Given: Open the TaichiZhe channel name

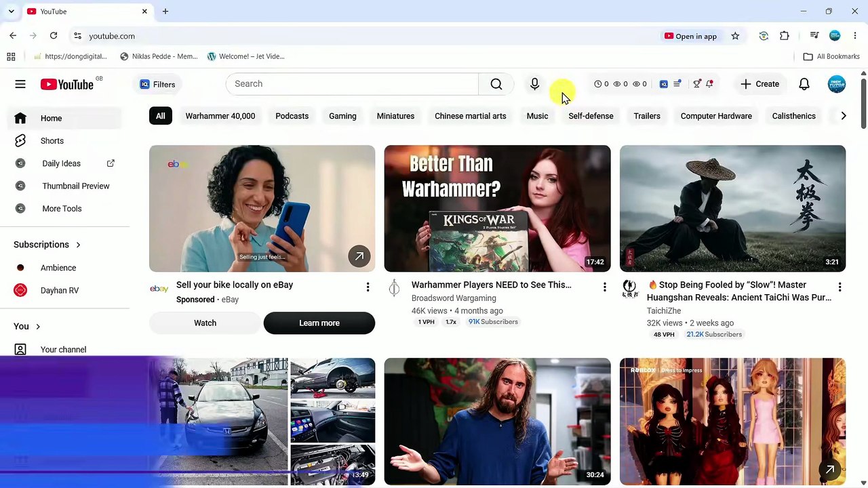Looking at the screenshot, I should coord(664,311).
